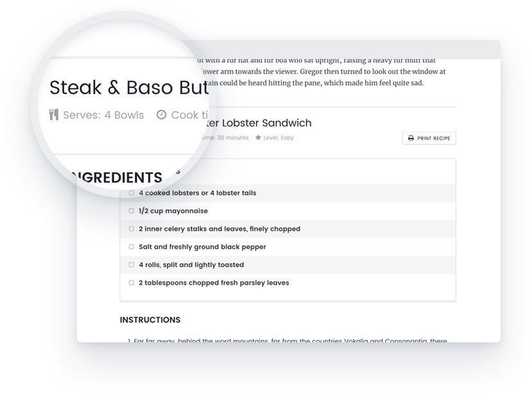Click the 2 tablespoons parsley leaves text

tap(214, 283)
